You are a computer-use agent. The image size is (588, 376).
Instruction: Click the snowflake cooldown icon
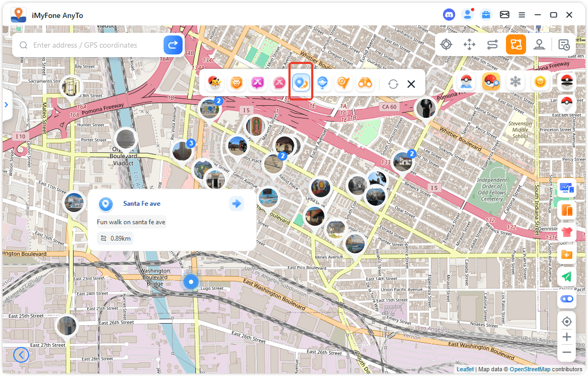pyautogui.click(x=514, y=82)
